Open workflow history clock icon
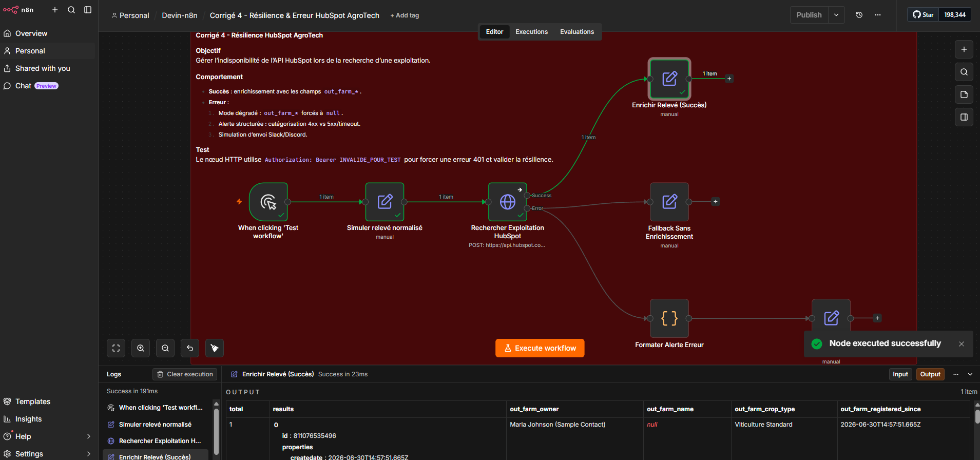 [859, 15]
